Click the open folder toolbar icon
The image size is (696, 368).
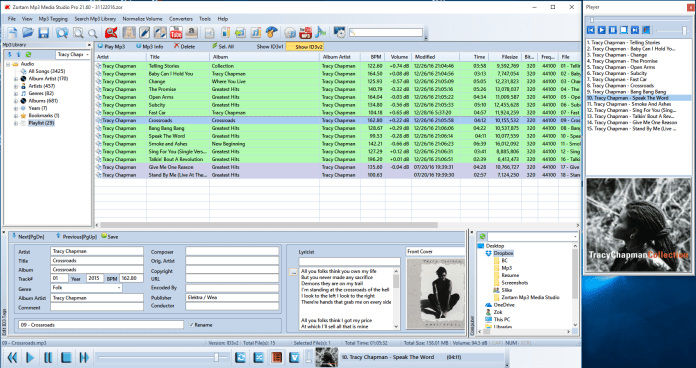28,32
